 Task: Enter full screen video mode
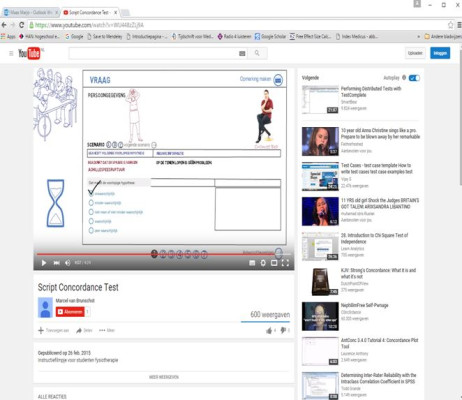285,263
